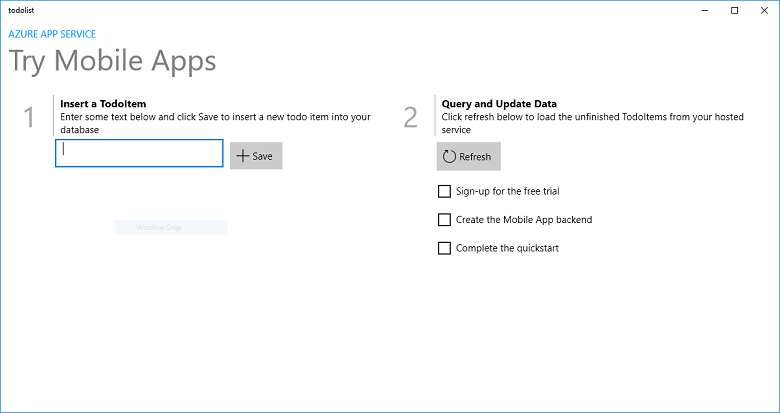Click the 'Try Mobile Apps' title
Screen dimensions: 780x413
click(112, 61)
